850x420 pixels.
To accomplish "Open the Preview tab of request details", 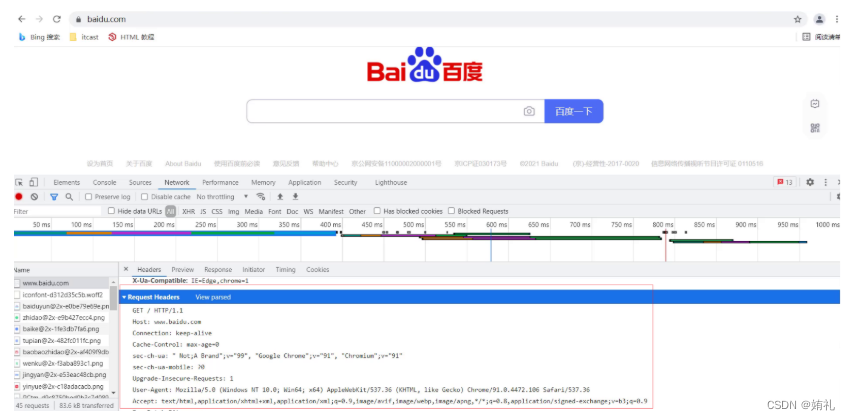I will [183, 269].
